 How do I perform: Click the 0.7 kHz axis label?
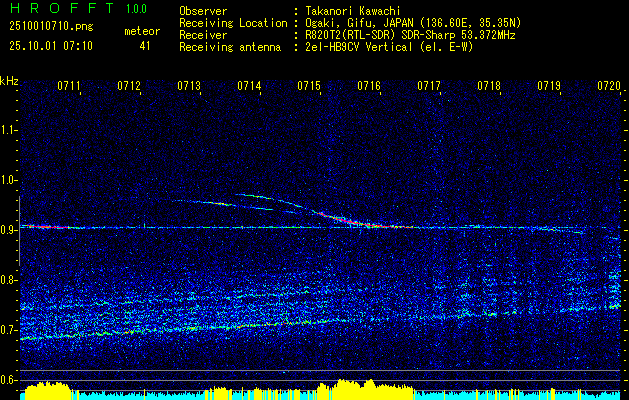coord(9,330)
